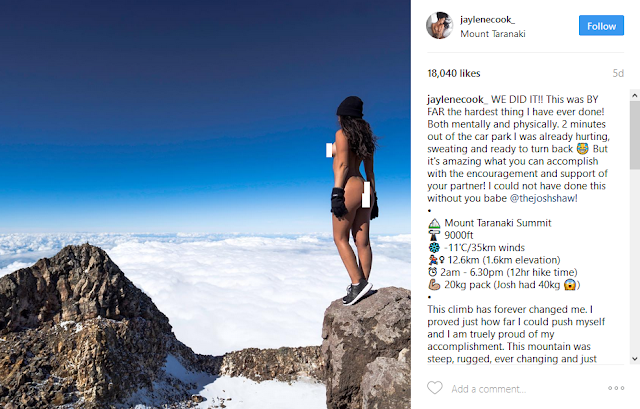Click the caption scrollbar thumb

tap(635, 135)
